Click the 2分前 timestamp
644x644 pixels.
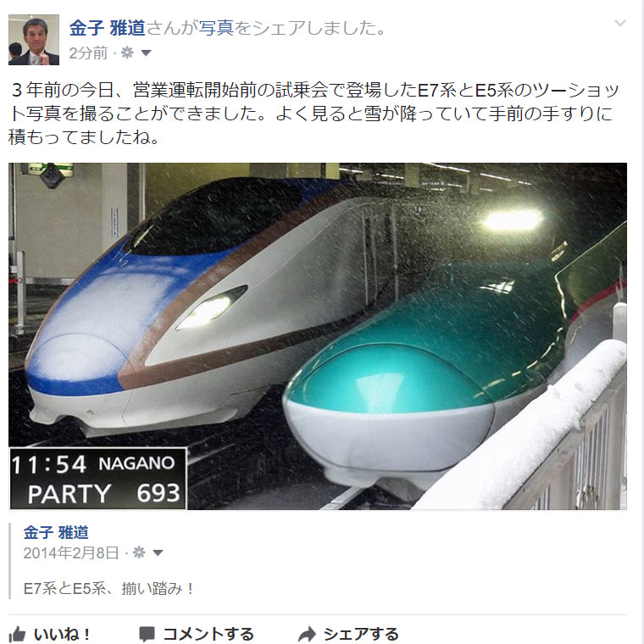pyautogui.click(x=88, y=53)
